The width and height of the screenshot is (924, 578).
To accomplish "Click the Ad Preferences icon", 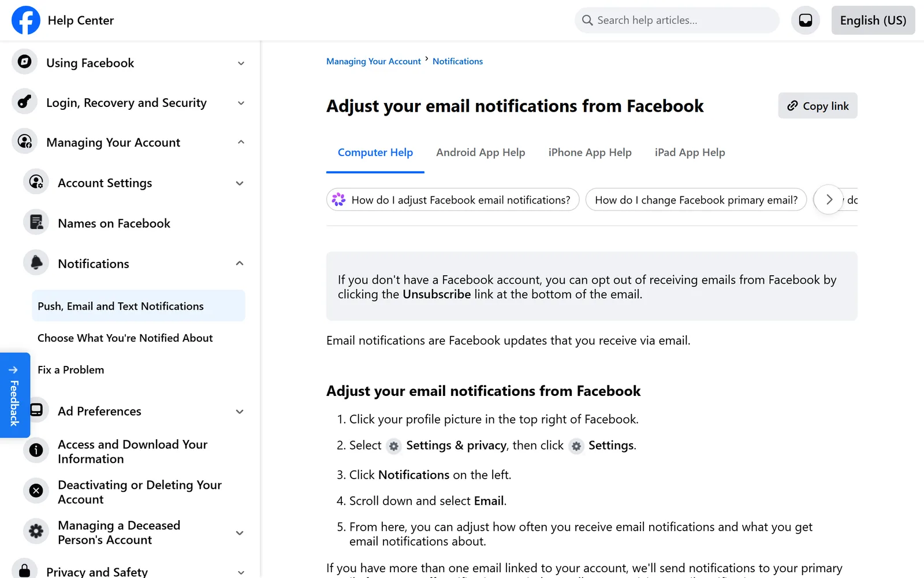I will point(37,410).
